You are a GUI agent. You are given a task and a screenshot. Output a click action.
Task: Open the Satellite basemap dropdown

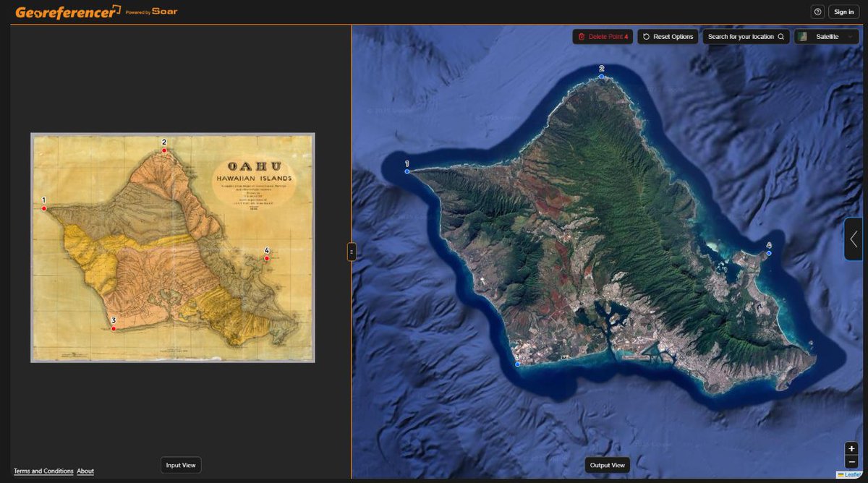click(x=826, y=36)
